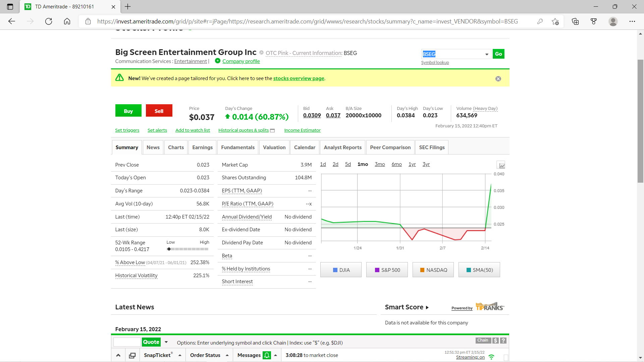This screenshot has width=644, height=362.
Task: Expand the Order Status panel arrow
Action: (227, 355)
